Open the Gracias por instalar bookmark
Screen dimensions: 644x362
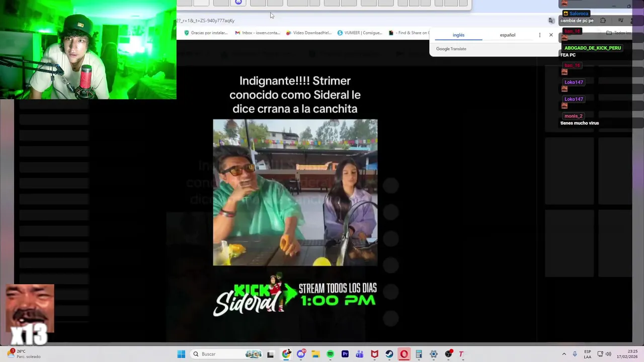(206, 33)
